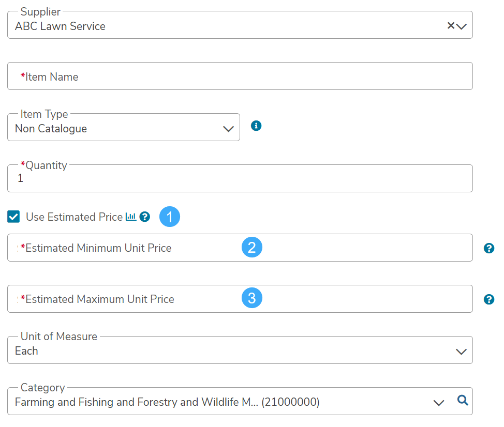Image resolution: width=504 pixels, height=427 pixels.
Task: Expand the Unit of Measure dropdown
Action: coord(461,352)
